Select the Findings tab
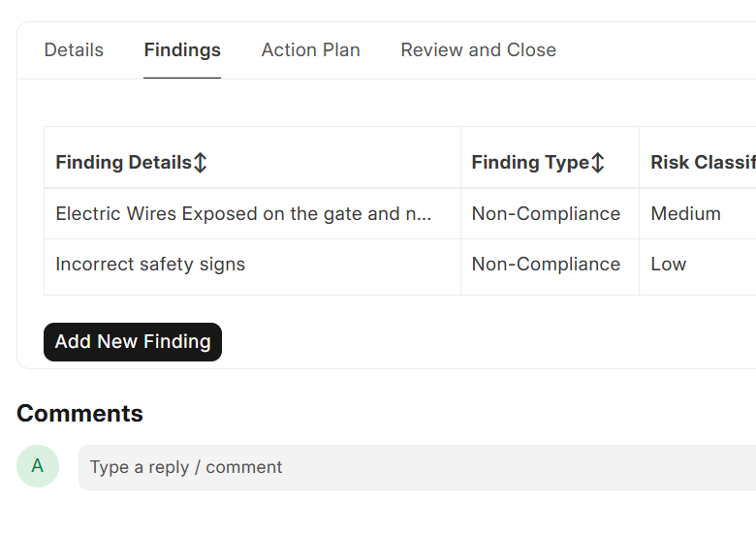 182,50
